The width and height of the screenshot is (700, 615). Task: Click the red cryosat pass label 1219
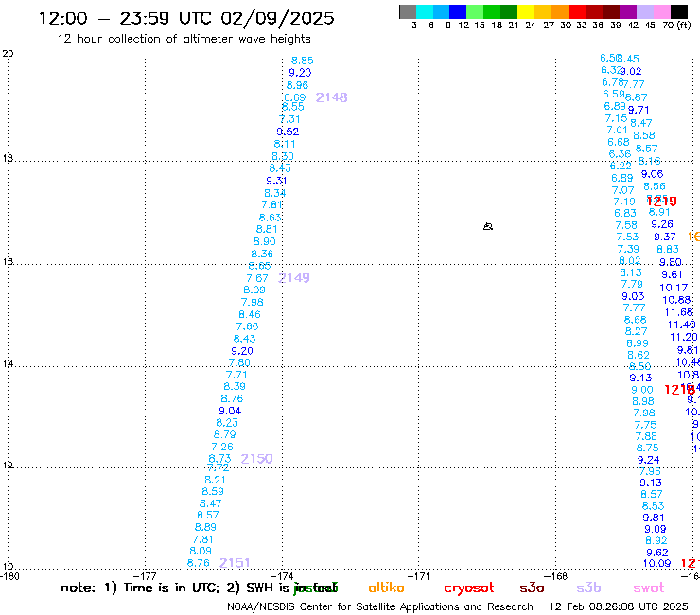click(662, 201)
